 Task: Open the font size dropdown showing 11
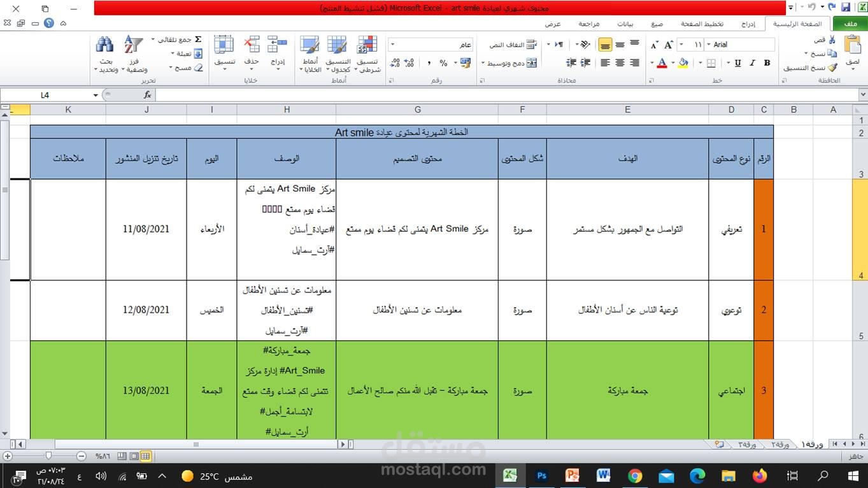coord(682,45)
